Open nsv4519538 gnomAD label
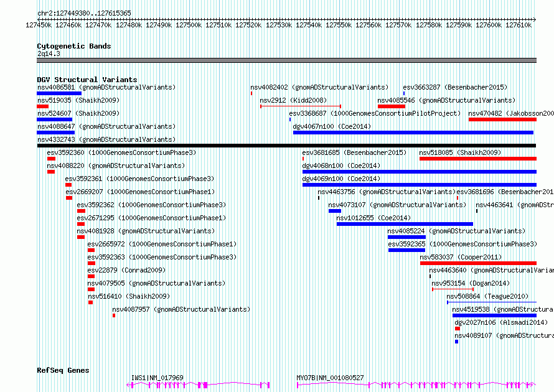 (503, 309)
